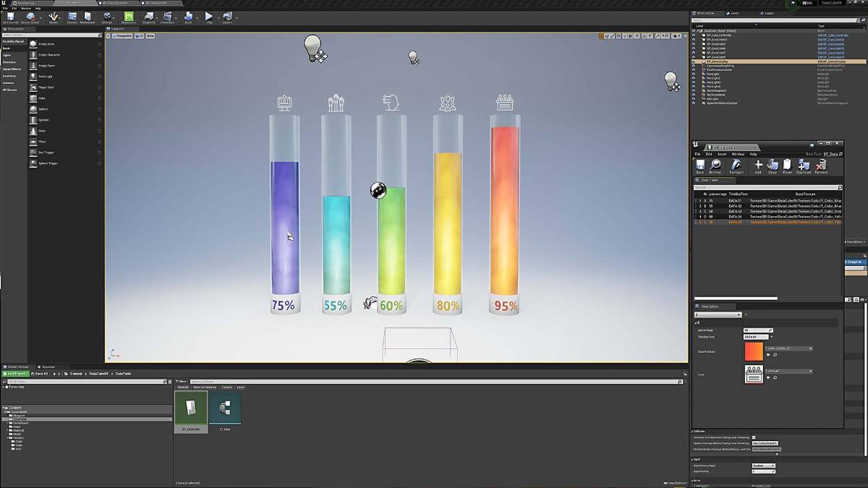Viewport: 868px width, 488px height.
Task: Click the orange BaseTexture gradient thumbnail
Action: 753,351
